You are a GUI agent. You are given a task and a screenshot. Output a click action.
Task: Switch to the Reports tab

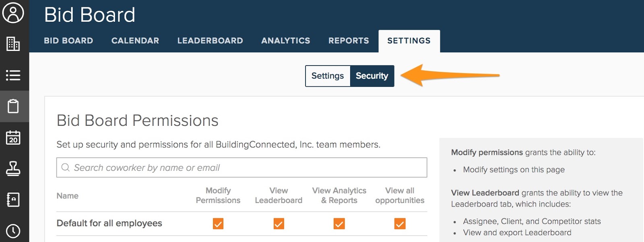349,41
